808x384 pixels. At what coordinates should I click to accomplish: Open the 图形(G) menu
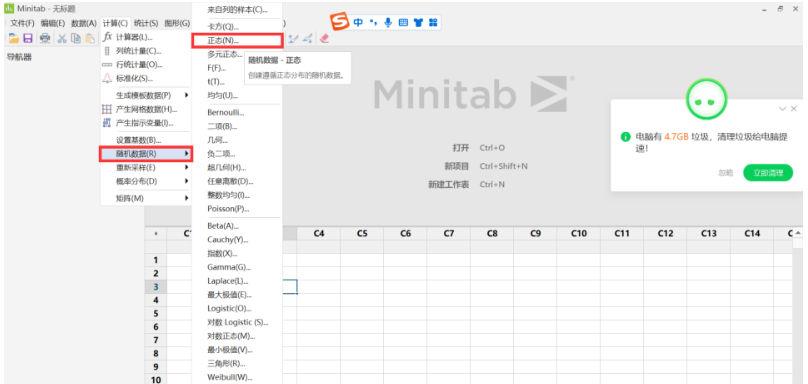pyautogui.click(x=177, y=23)
